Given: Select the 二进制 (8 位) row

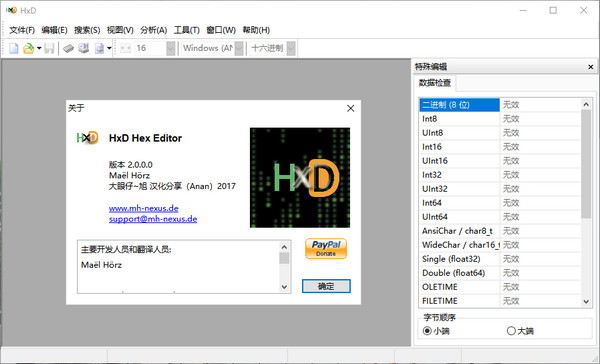Looking at the screenshot, I should tap(500, 105).
